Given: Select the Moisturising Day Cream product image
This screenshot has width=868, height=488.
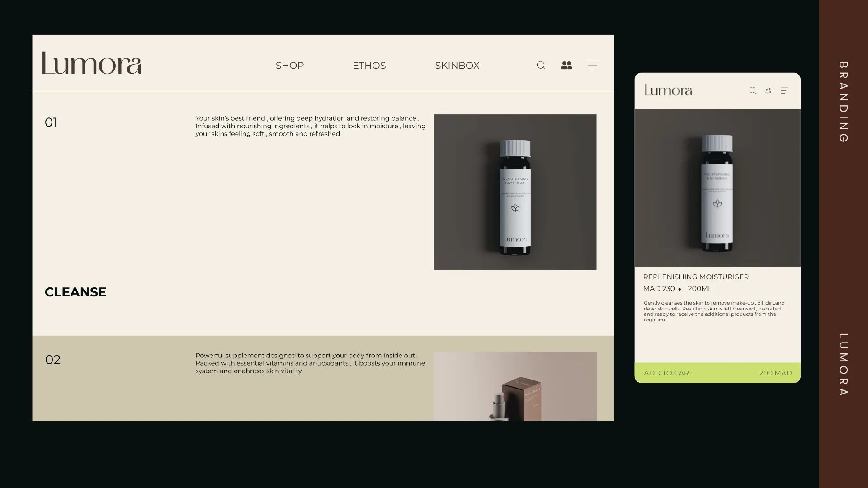Looking at the screenshot, I should coord(515,192).
